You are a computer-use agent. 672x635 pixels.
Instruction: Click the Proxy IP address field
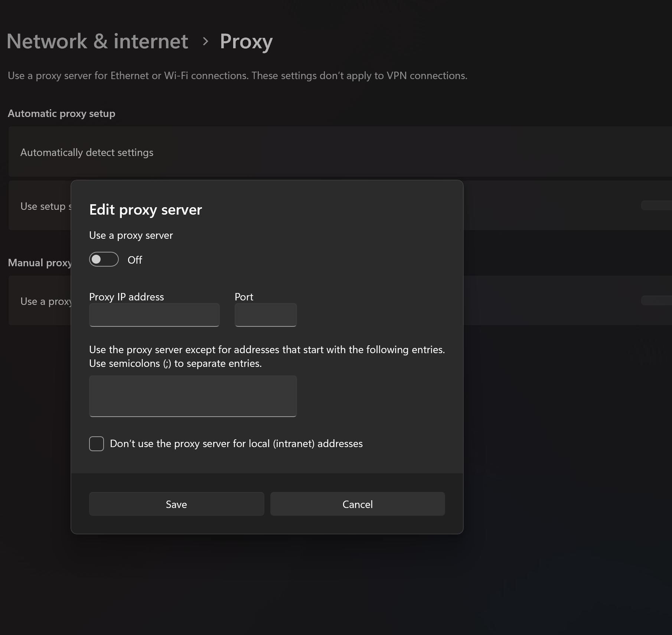(154, 315)
